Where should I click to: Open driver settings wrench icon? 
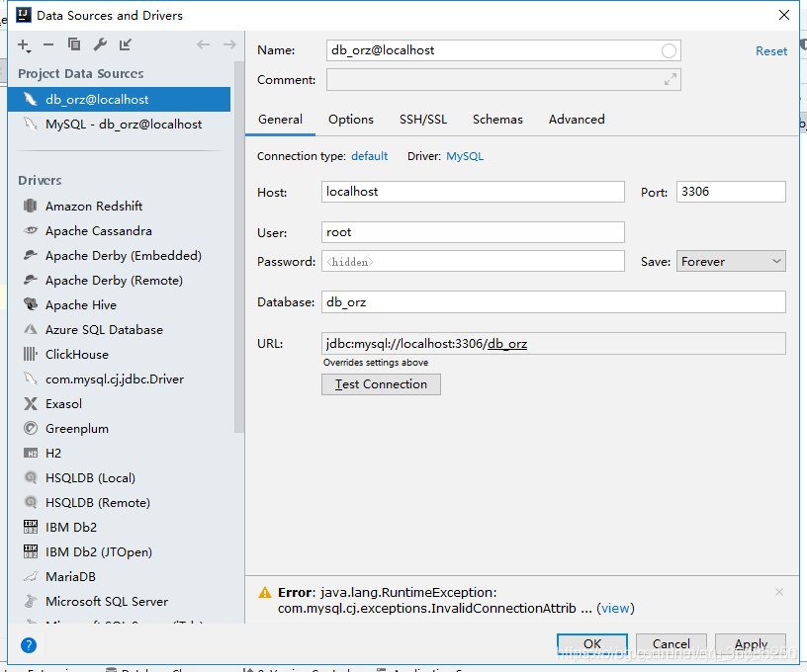[x=100, y=44]
